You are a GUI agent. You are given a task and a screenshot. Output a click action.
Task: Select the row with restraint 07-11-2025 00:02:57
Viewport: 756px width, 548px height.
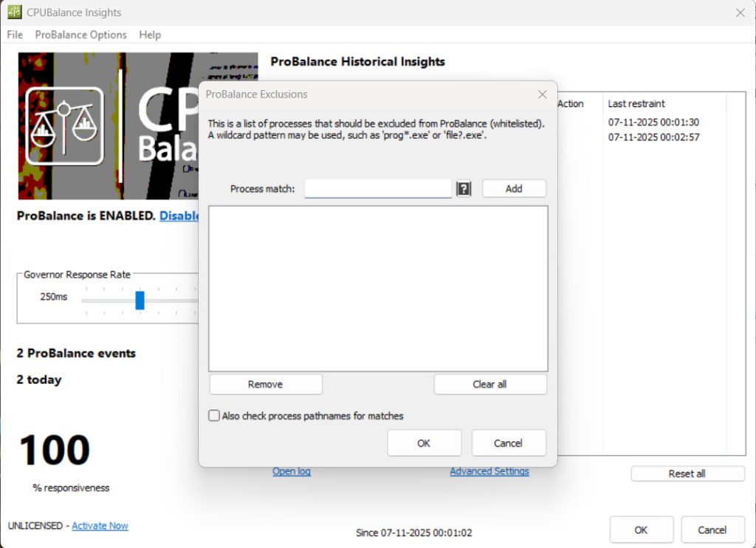(653, 137)
